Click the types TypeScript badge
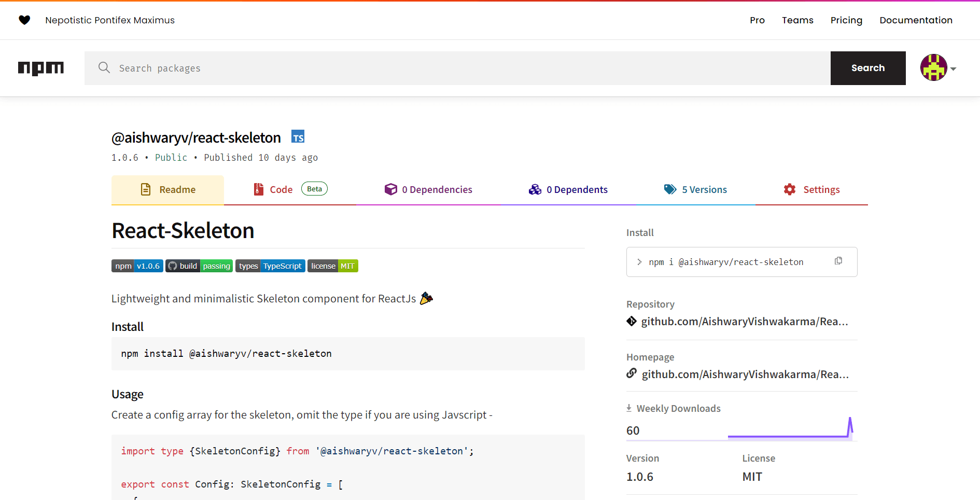This screenshot has height=500, width=980. coord(270,266)
